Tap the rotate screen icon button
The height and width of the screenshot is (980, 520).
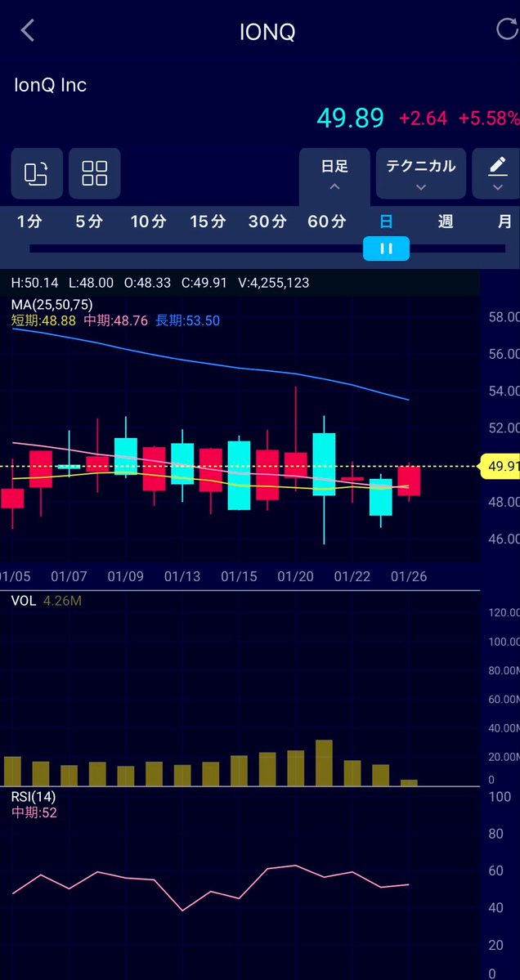tap(37, 173)
